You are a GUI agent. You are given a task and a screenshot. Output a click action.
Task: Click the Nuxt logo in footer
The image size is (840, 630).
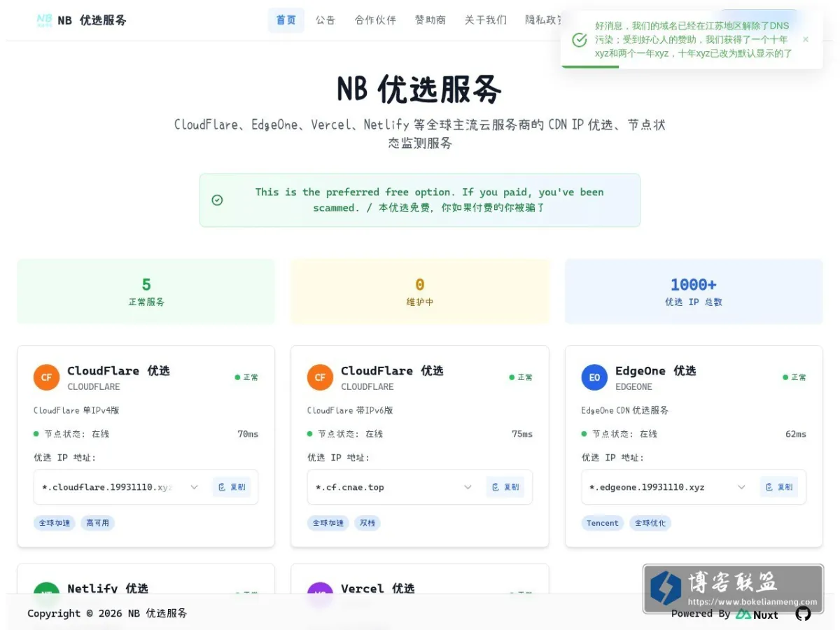(x=757, y=614)
